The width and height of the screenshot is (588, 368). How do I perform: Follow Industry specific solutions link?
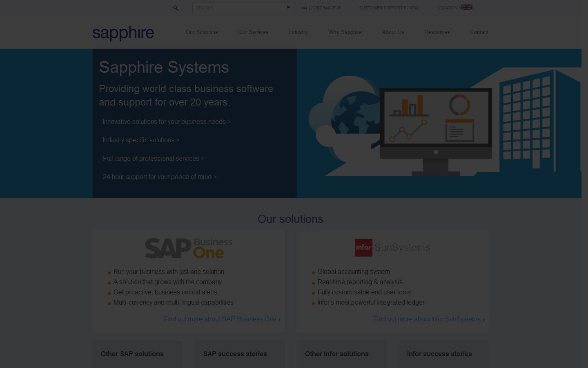(141, 140)
